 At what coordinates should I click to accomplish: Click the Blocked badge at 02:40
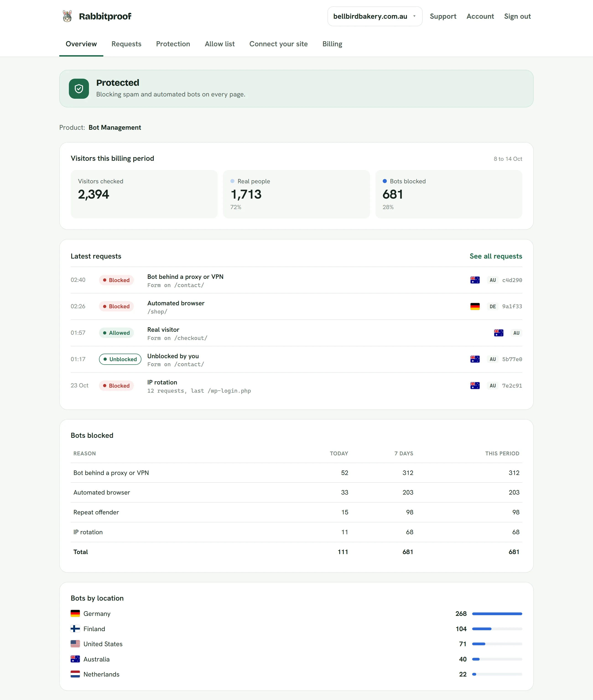tap(116, 280)
